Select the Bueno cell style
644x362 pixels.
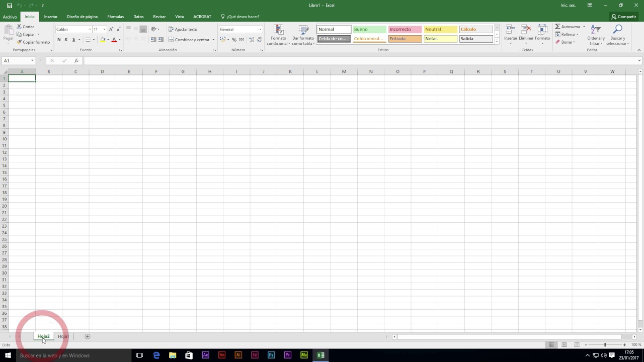click(369, 29)
